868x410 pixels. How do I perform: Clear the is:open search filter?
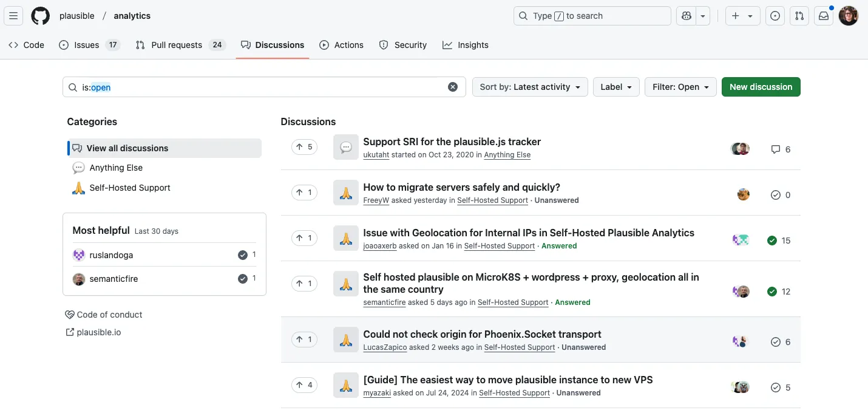[453, 87]
